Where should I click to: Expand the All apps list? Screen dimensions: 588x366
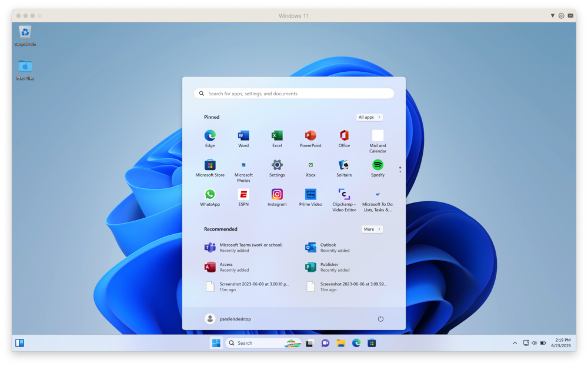pyautogui.click(x=369, y=117)
